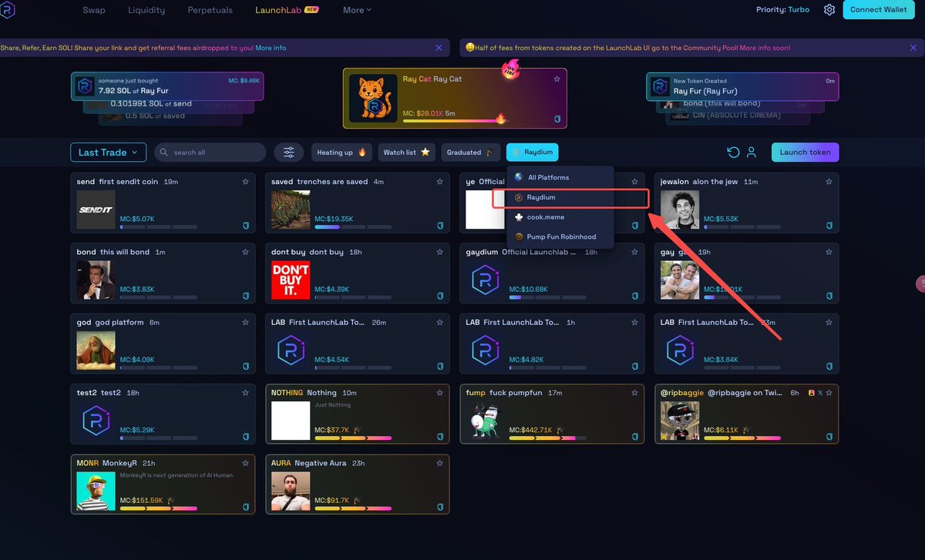This screenshot has width=925, height=560.
Task: Copy address icon on dont buy card
Action: (440, 296)
